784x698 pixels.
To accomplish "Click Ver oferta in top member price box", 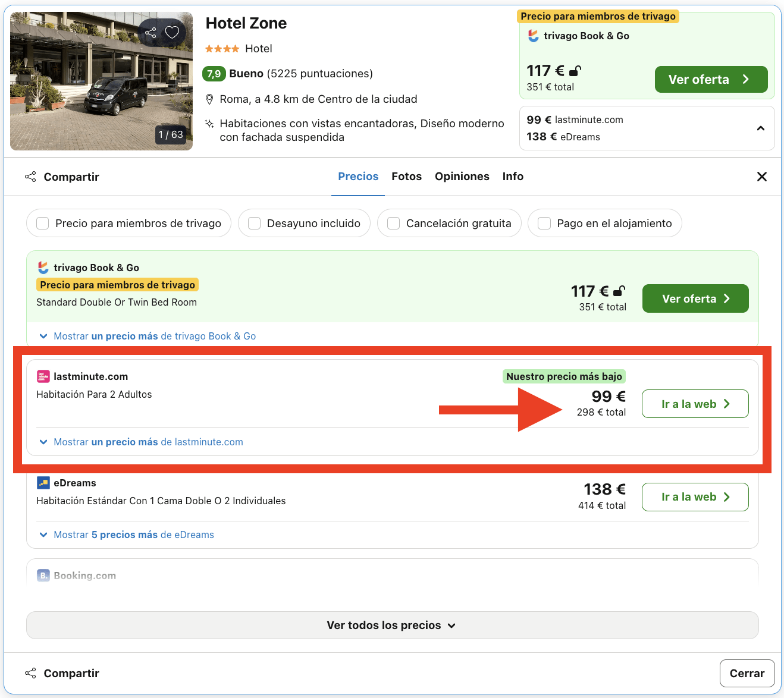I will 711,80.
